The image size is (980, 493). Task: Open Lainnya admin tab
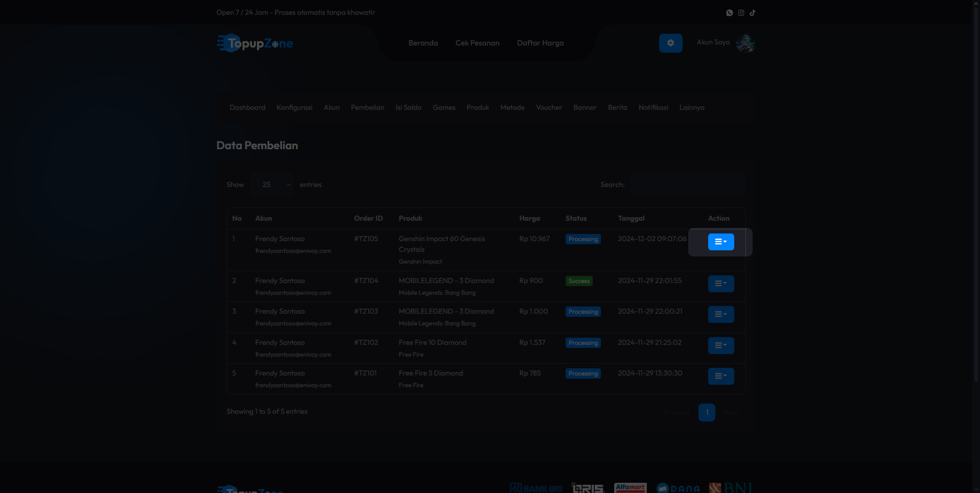click(x=692, y=107)
